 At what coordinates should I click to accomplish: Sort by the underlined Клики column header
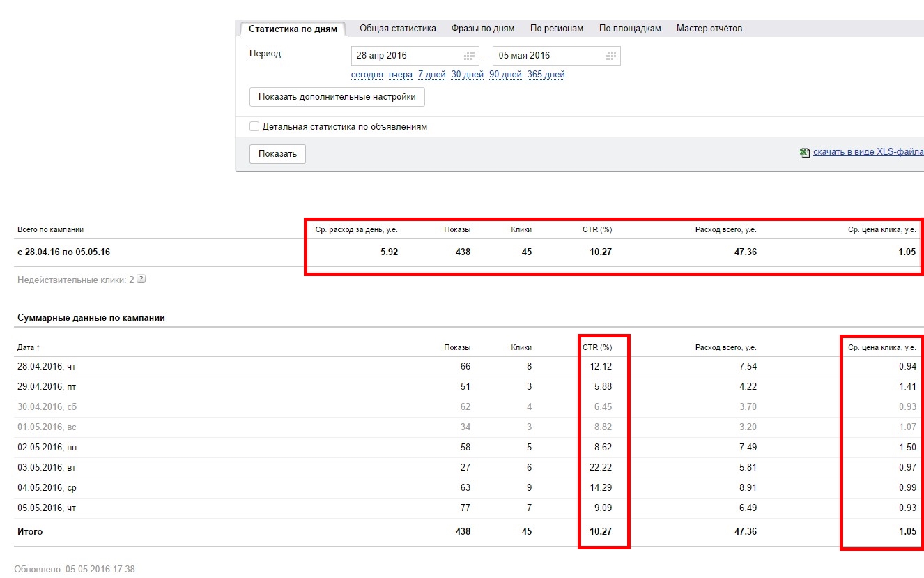click(x=521, y=348)
